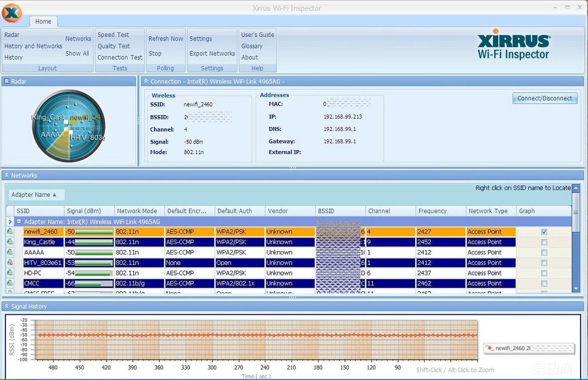Click the newifi_2460 signal history legend
Image resolution: width=588 pixels, height=380 pixels.
tap(529, 348)
